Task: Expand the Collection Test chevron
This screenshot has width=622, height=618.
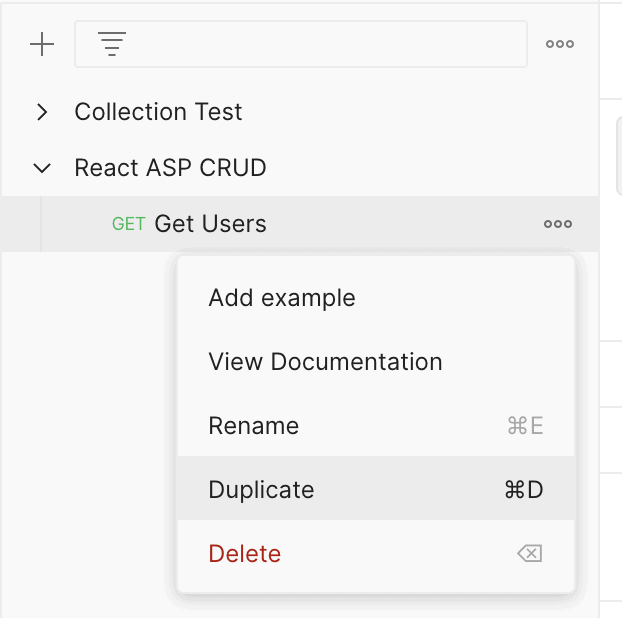Action: [42, 112]
